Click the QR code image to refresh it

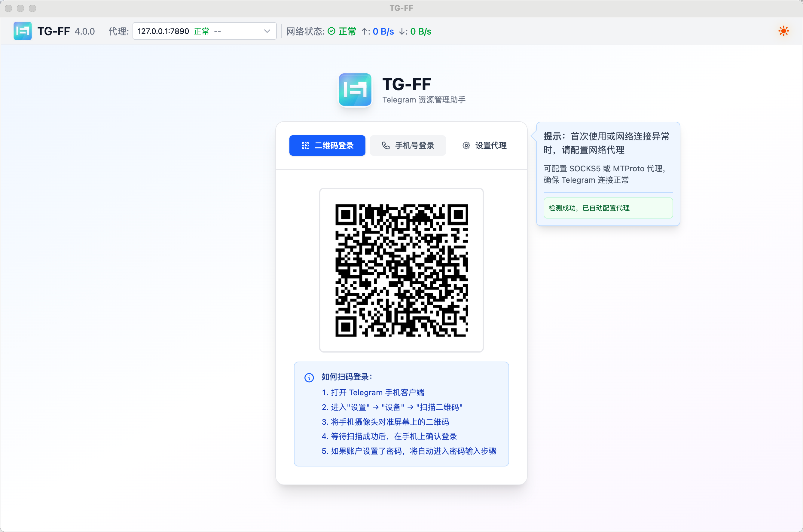[x=401, y=270]
